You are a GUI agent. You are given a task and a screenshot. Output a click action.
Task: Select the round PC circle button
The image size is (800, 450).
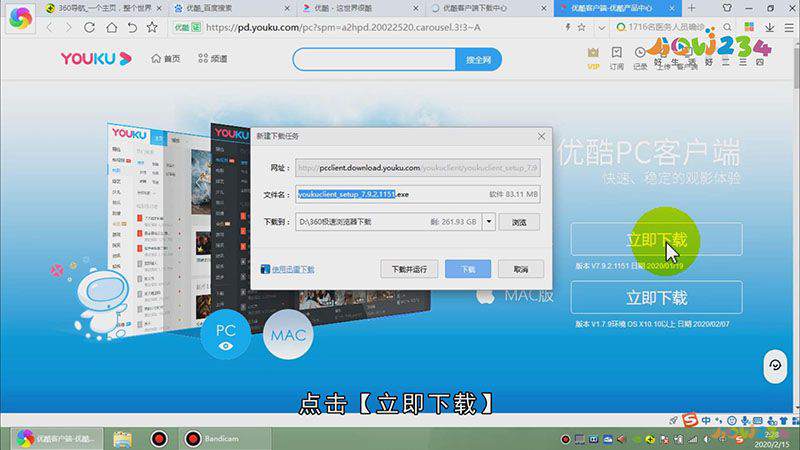point(226,335)
